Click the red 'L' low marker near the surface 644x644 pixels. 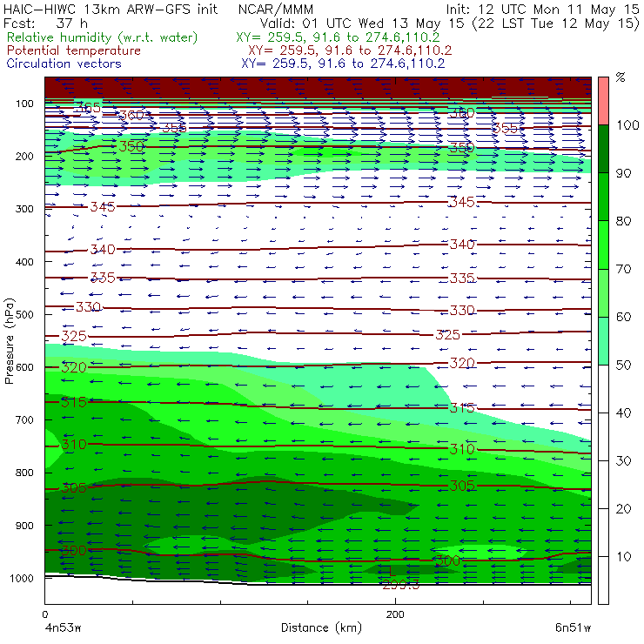tap(392, 570)
